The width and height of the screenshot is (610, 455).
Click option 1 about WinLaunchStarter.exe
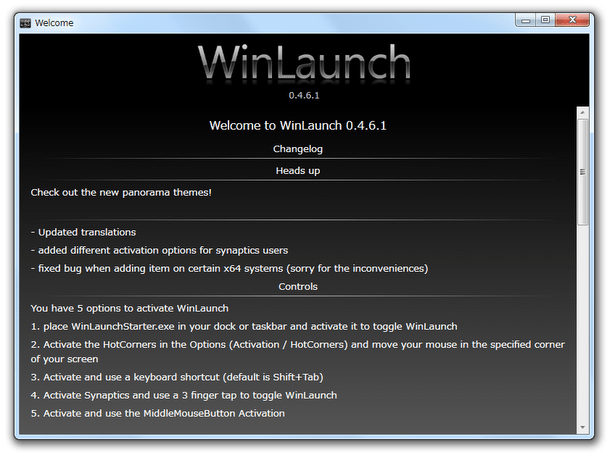click(244, 327)
